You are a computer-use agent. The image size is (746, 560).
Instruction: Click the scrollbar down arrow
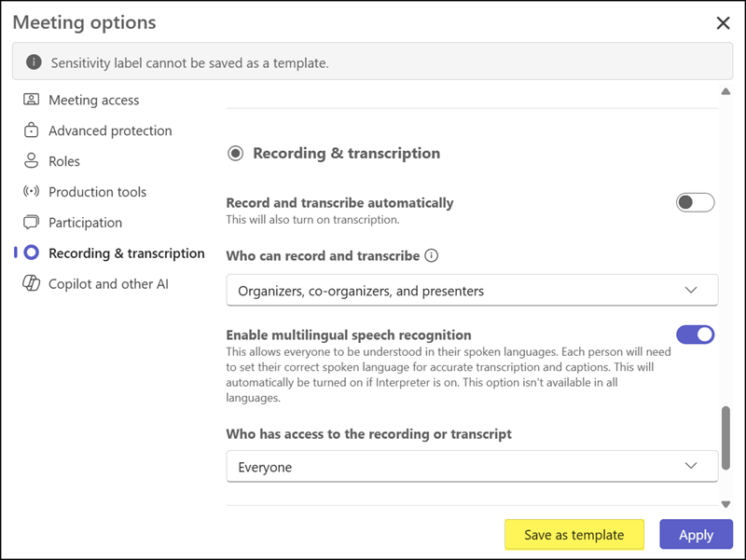click(725, 504)
